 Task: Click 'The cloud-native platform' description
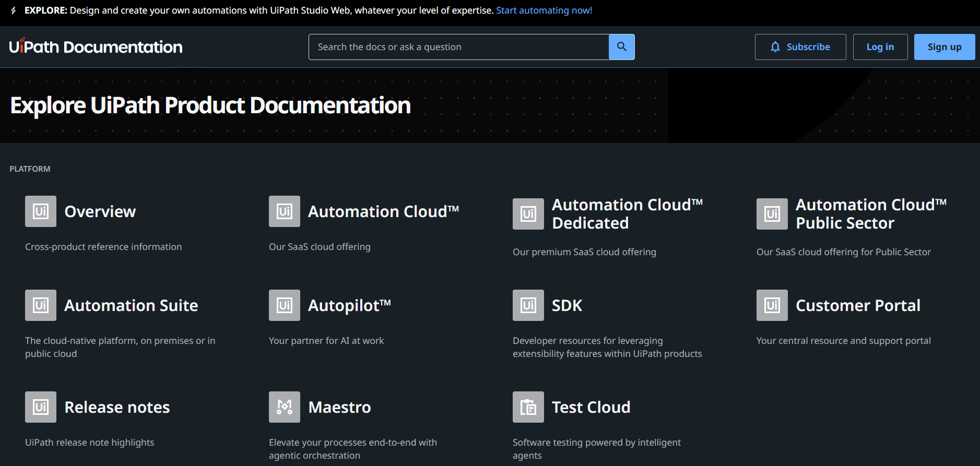pos(120,347)
